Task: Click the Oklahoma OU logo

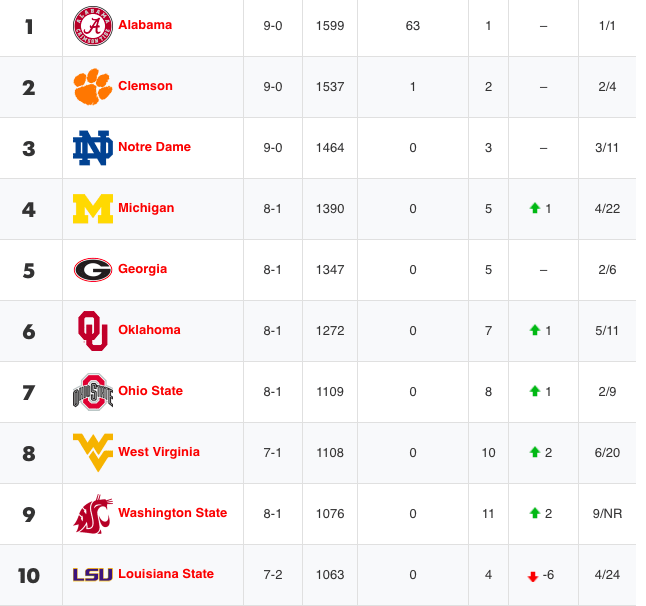Action: coord(93,331)
